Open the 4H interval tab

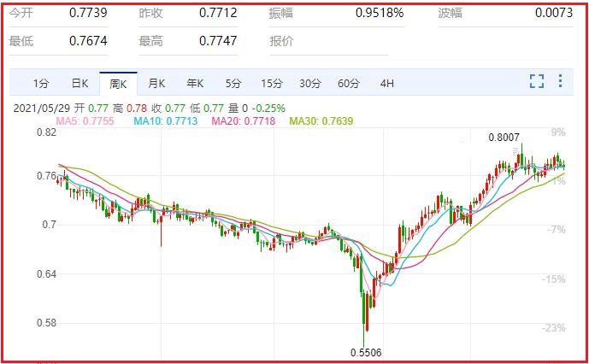(x=387, y=84)
